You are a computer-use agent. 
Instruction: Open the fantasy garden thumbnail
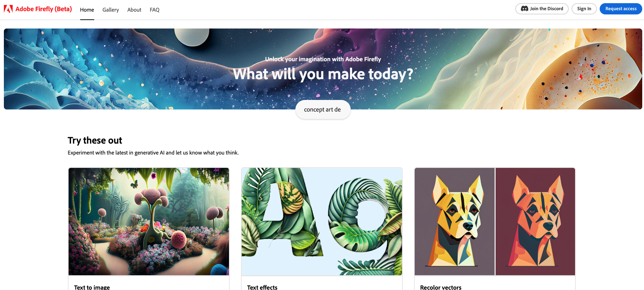[x=149, y=221]
